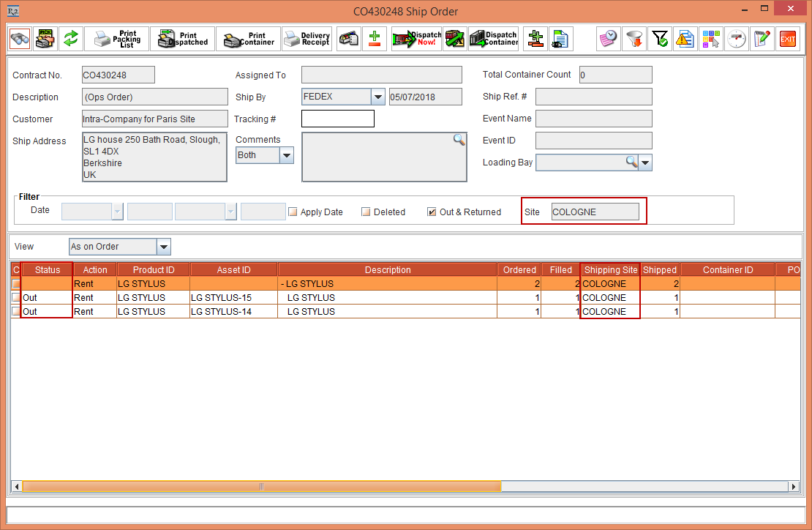The image size is (812, 530).
Task: Click the Tracking # input field
Action: click(337, 119)
